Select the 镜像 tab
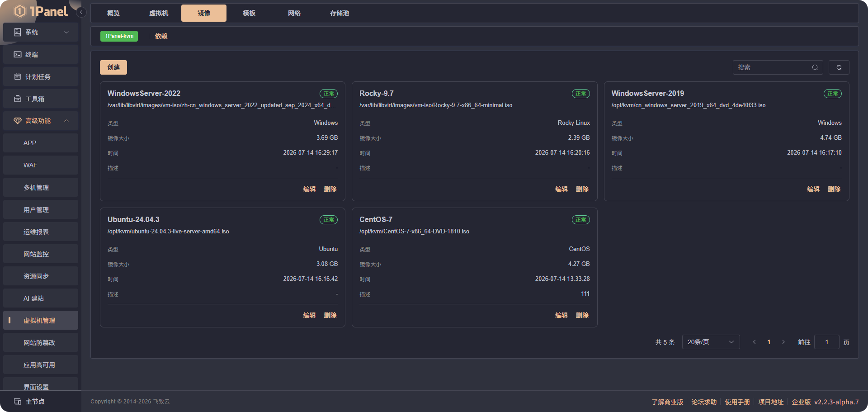 pos(204,13)
